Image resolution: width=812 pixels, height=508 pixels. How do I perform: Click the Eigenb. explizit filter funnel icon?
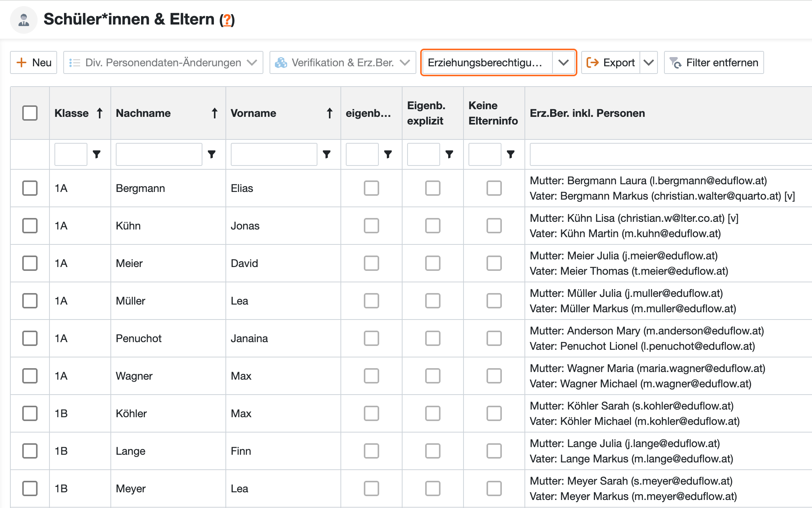point(449,154)
